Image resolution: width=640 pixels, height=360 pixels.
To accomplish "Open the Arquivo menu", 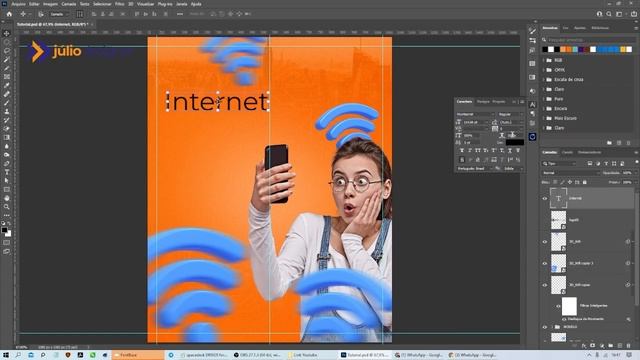I will click(18, 4).
